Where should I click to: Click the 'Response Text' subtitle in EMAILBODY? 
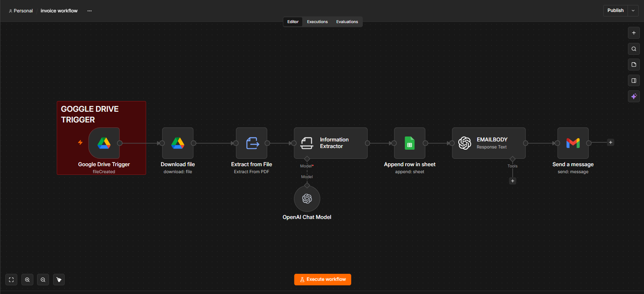click(x=492, y=147)
